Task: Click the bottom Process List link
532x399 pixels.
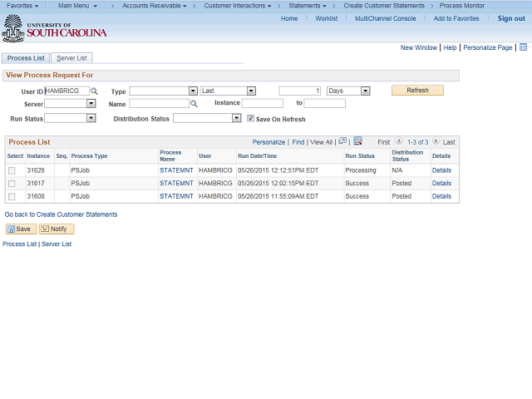Action: point(19,244)
